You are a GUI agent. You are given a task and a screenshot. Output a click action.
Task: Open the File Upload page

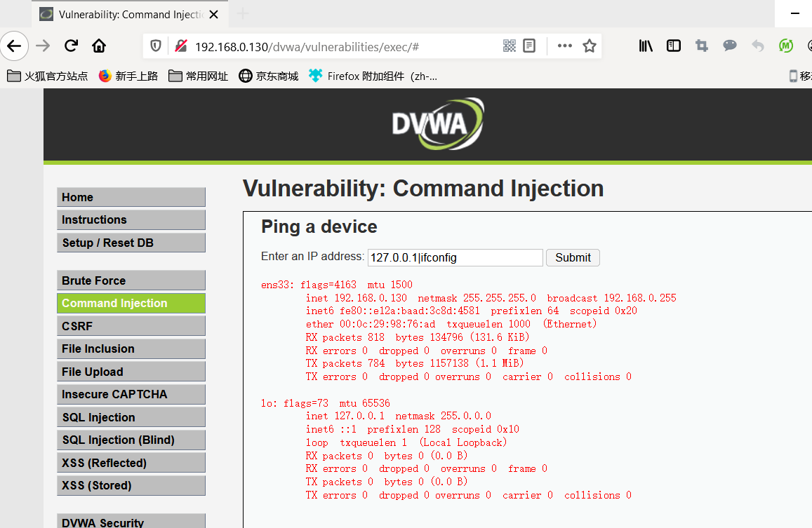[131, 372]
